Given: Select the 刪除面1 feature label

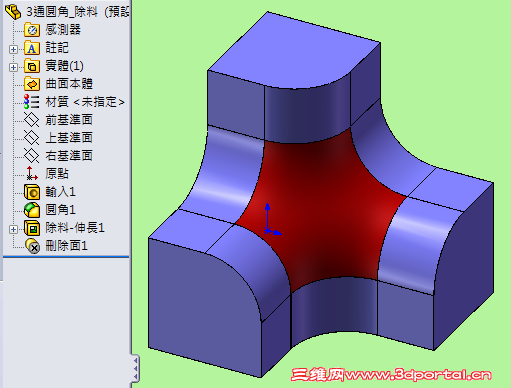Looking at the screenshot, I should [x=66, y=246].
